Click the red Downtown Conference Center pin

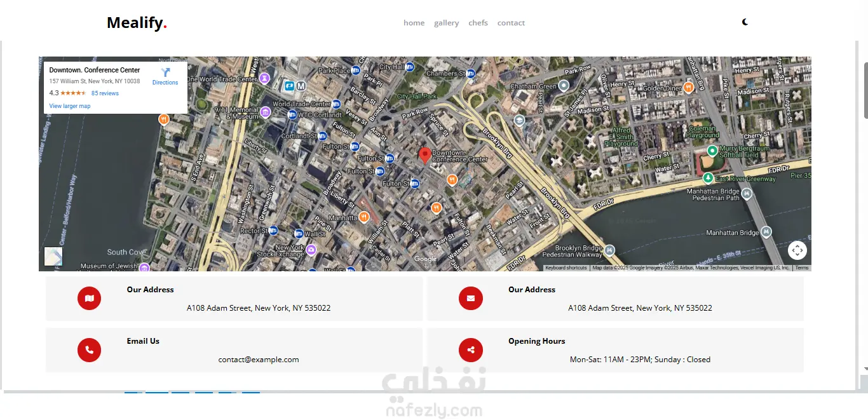(x=424, y=155)
